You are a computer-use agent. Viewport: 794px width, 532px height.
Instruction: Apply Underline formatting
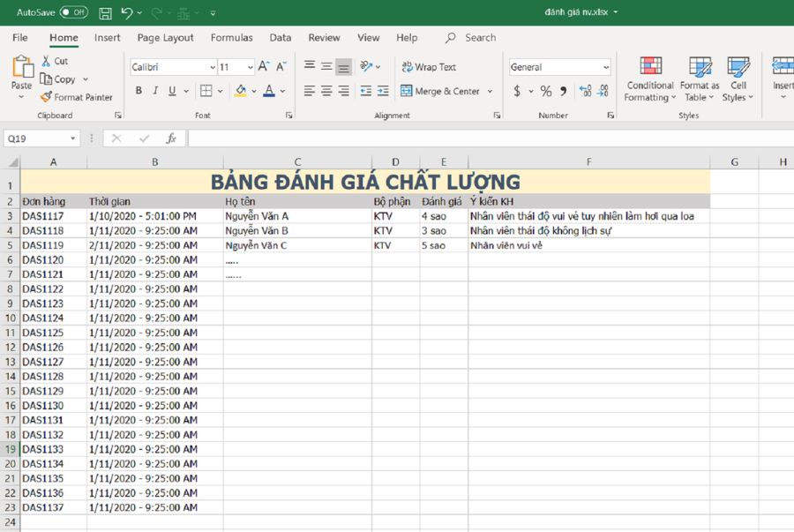coord(172,91)
